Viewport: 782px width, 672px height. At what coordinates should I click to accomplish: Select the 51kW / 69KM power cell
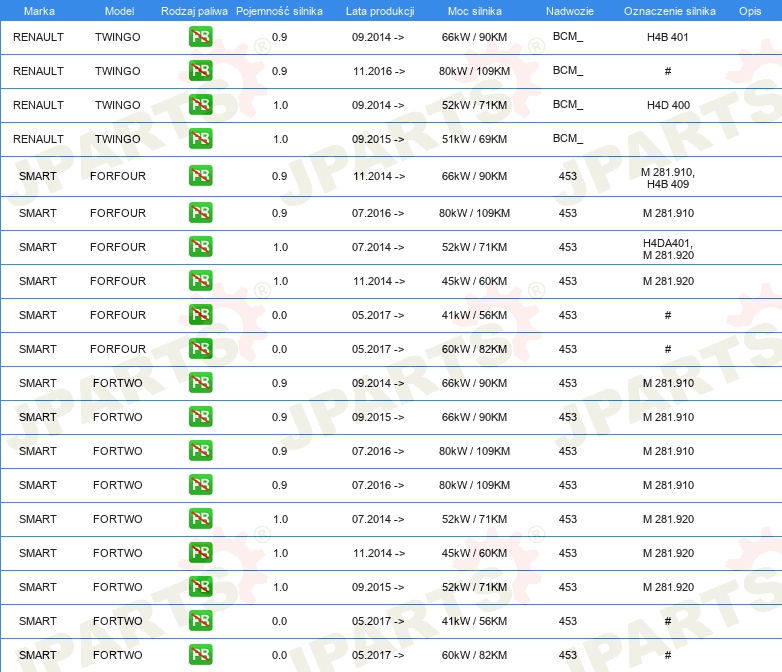474,139
